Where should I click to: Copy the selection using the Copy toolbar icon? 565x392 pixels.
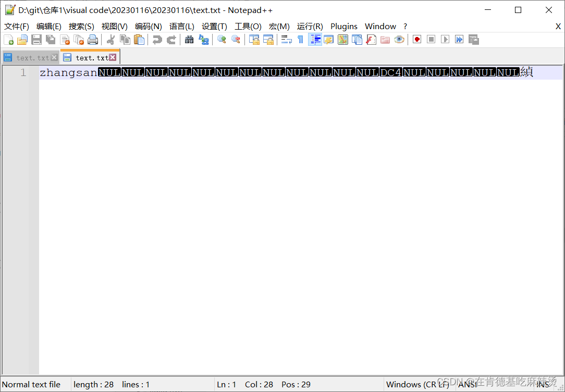point(125,39)
